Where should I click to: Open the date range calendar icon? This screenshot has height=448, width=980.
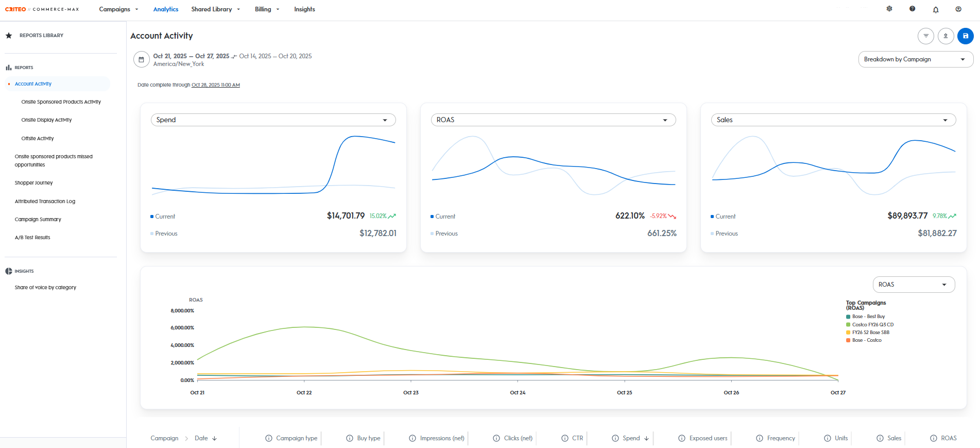pos(142,60)
